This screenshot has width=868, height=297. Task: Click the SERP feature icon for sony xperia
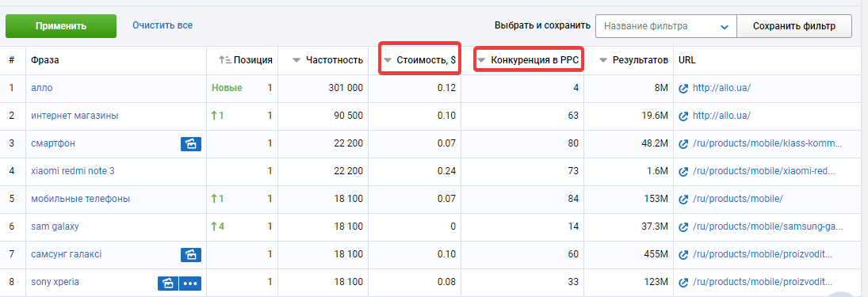168,283
